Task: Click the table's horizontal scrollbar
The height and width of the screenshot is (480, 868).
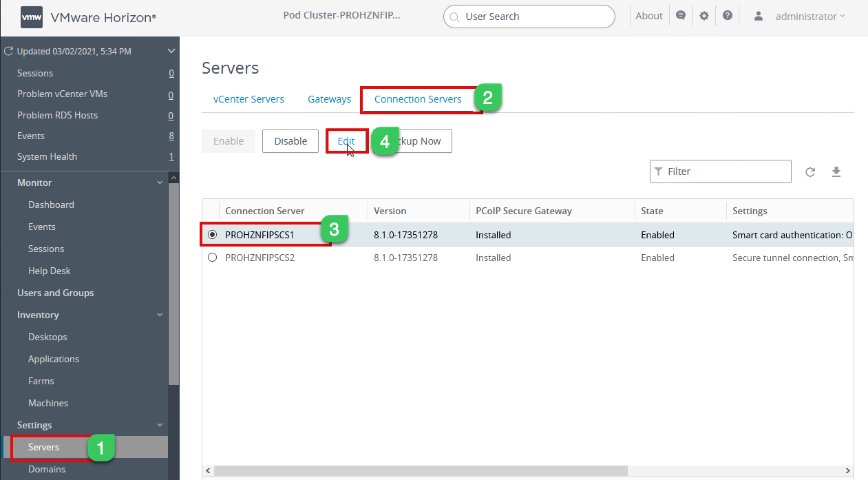Action: tap(421, 471)
